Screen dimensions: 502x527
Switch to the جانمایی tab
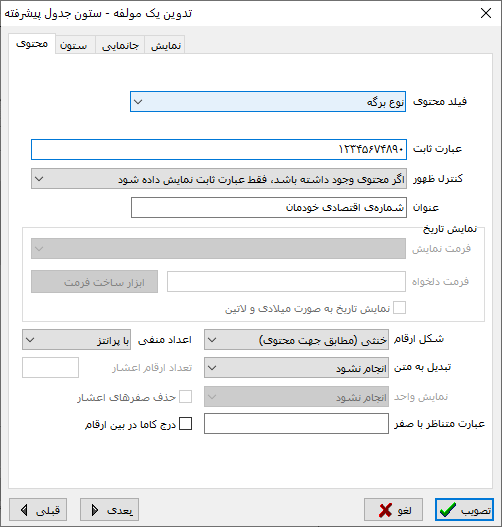pos(120,45)
